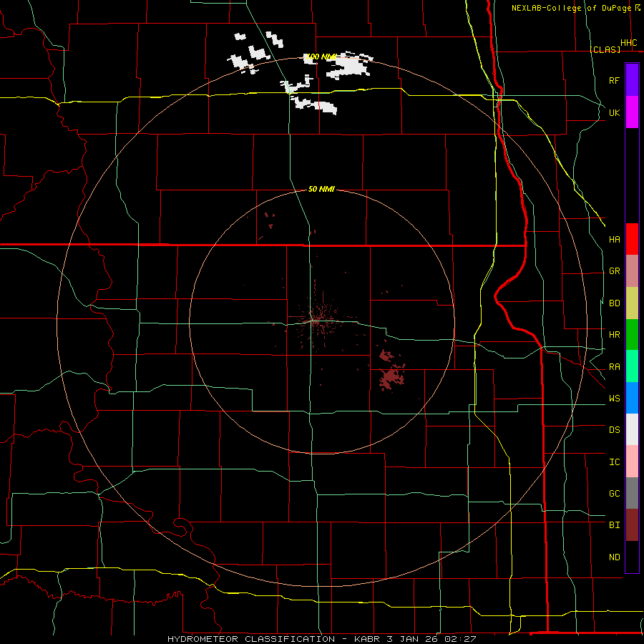This screenshot has width=644, height=644.
Task: Click the large white echo right of the 100 NMI label
Action: tap(350, 65)
